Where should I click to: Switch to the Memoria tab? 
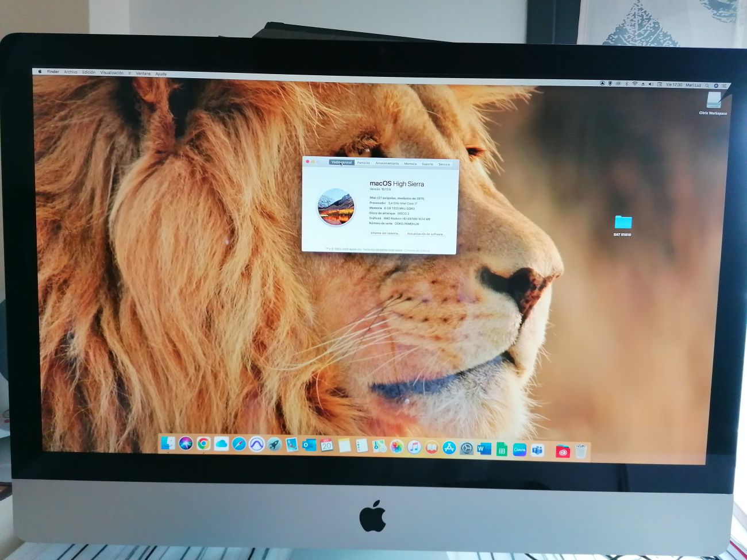(410, 164)
